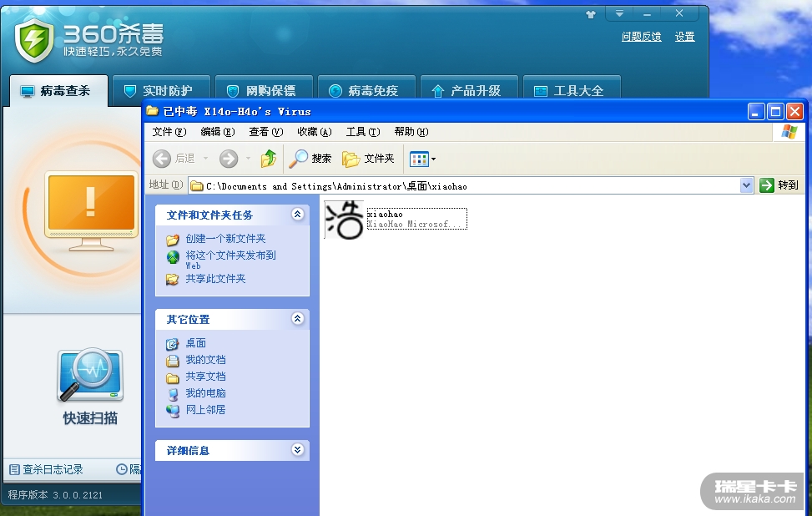Image resolution: width=812 pixels, height=516 pixels.
Task: Click 共享此文件夹 task link
Action: tap(215, 279)
